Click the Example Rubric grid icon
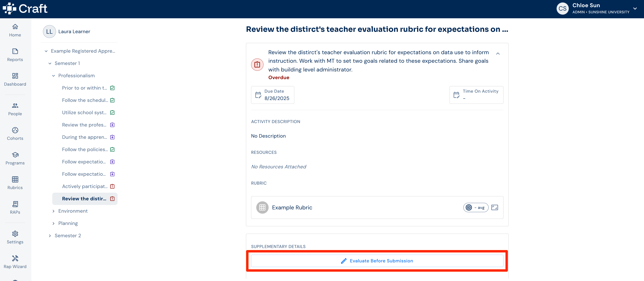The width and height of the screenshot is (644, 281). click(262, 207)
